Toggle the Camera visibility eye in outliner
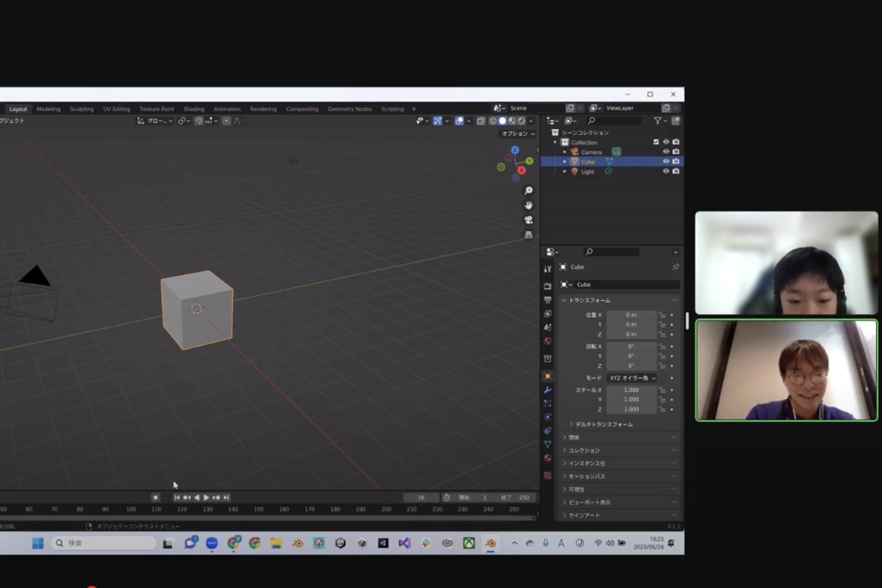 pyautogui.click(x=665, y=152)
